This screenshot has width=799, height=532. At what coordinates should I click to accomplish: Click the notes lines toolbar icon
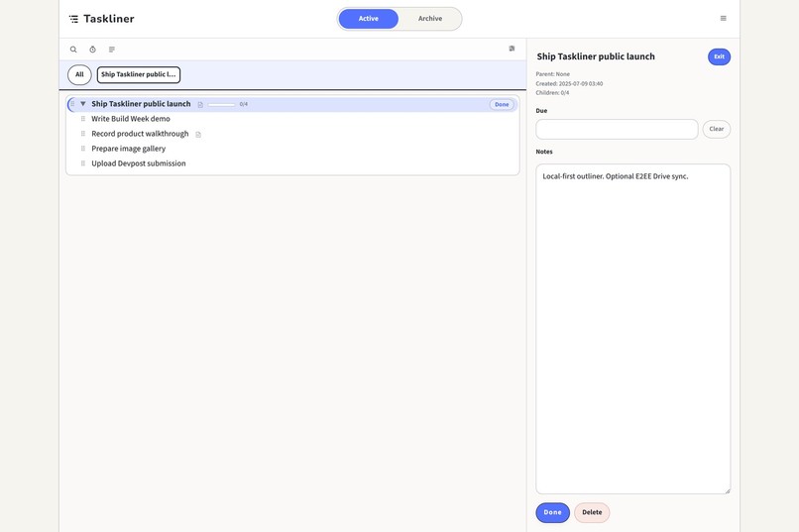[112, 50]
